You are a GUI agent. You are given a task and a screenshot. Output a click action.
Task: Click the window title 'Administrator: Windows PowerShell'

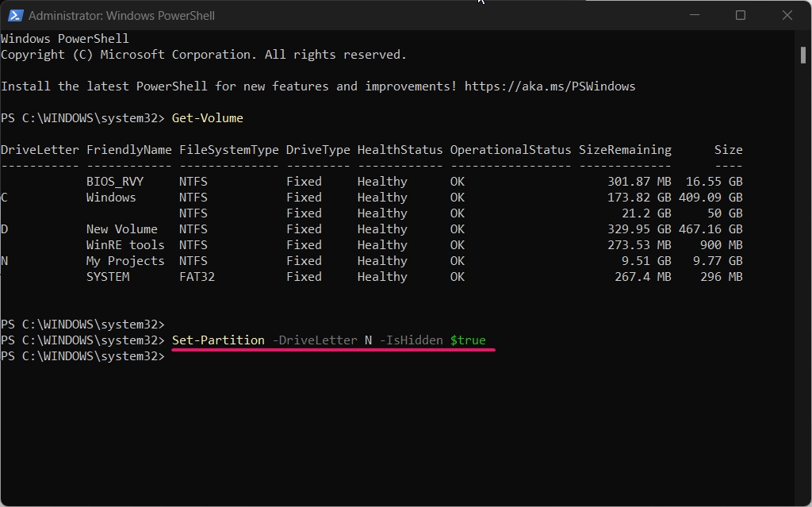(121, 16)
